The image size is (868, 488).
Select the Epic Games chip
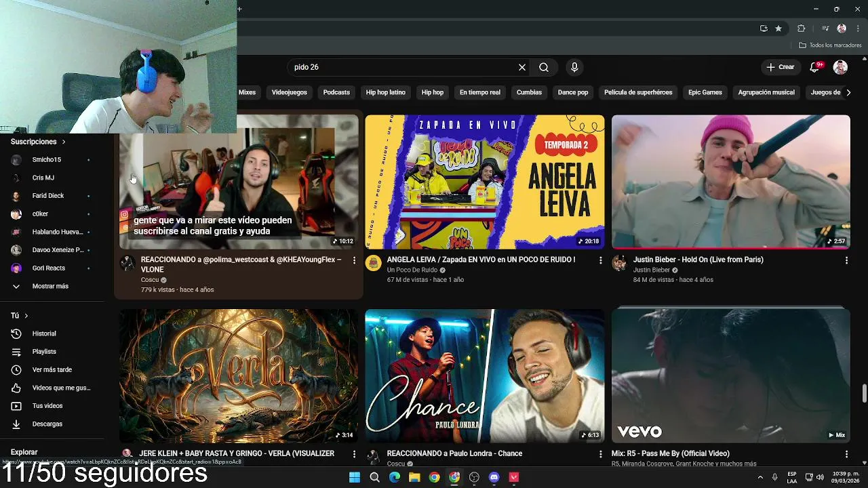click(705, 92)
